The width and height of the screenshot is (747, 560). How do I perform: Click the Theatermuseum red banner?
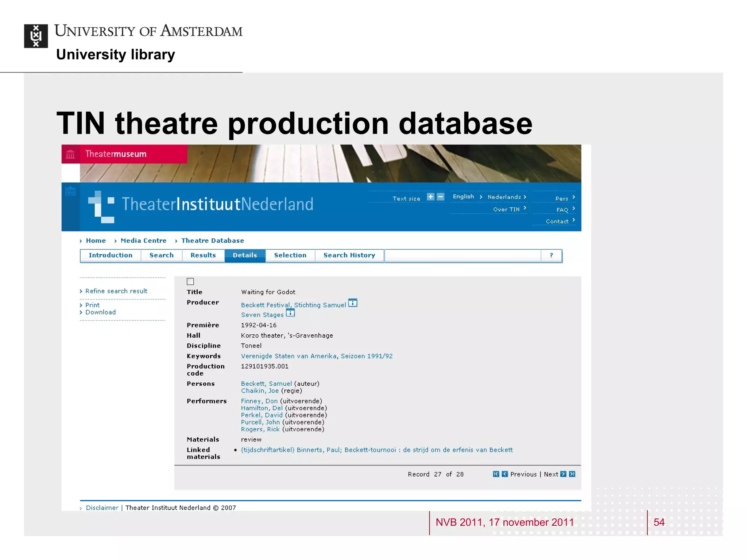[x=124, y=154]
